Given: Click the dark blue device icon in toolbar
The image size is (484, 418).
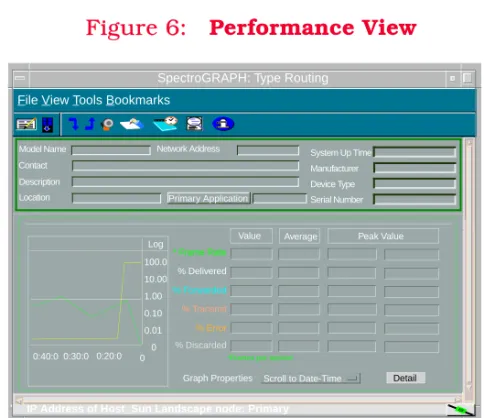Looking at the screenshot, I should [x=47, y=125].
